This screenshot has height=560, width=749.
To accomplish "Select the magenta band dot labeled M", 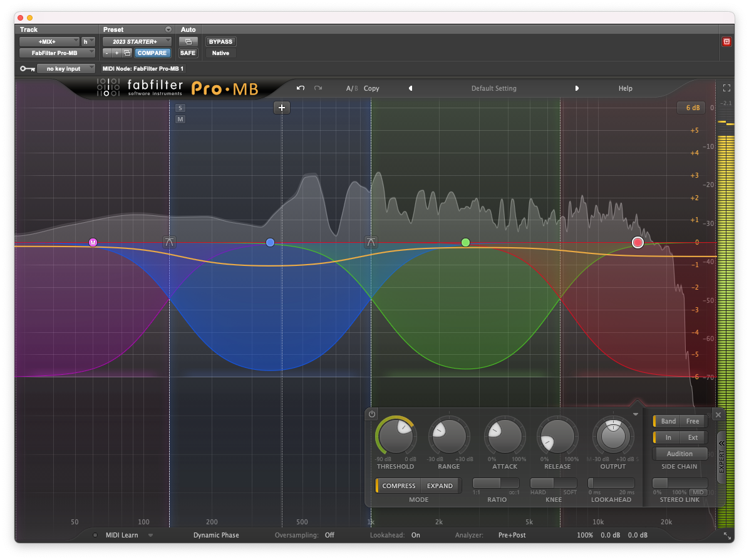I will [x=93, y=243].
